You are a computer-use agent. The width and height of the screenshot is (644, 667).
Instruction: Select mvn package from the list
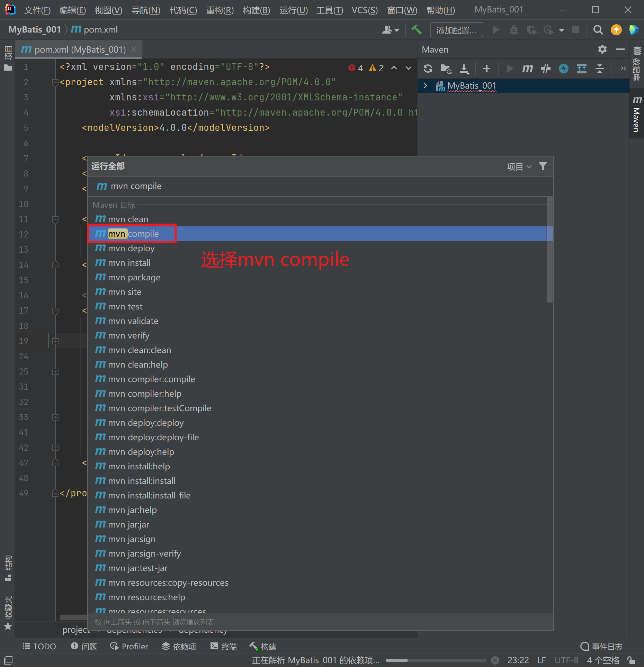tap(321, 277)
